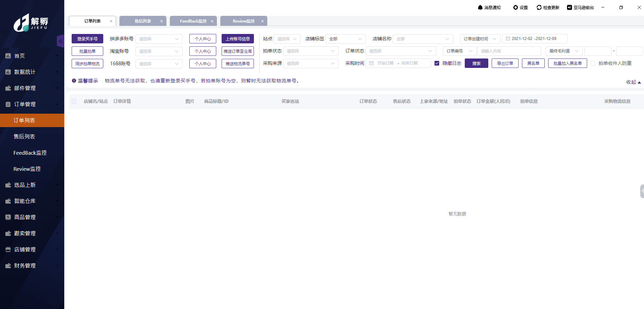Click 上传账号信息 button

tap(238, 39)
